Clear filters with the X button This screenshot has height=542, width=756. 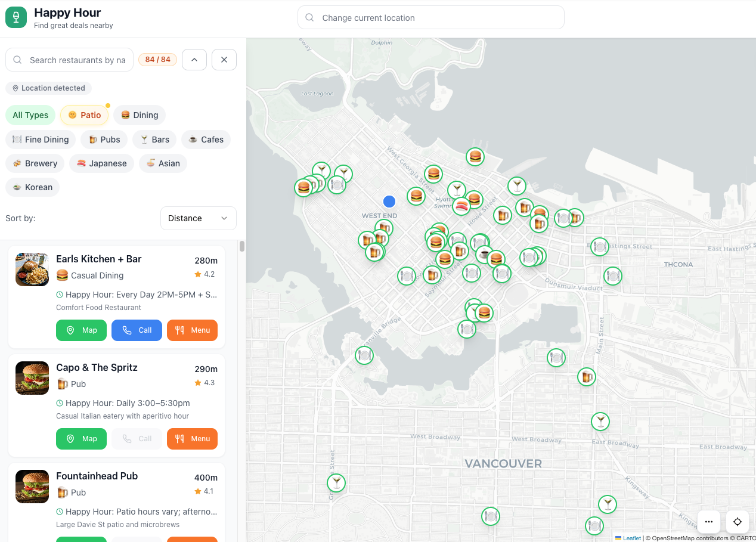pyautogui.click(x=224, y=60)
